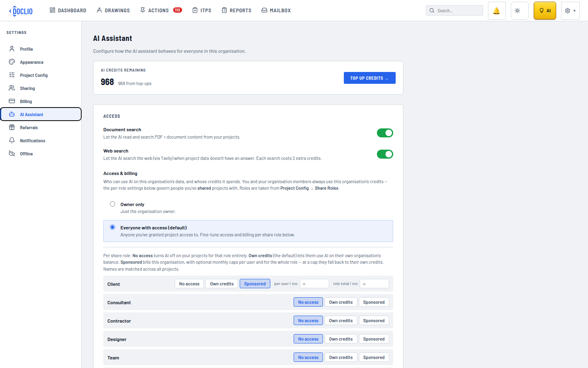Click the '968' credits remaining value
588x368 pixels.
pos(107,82)
